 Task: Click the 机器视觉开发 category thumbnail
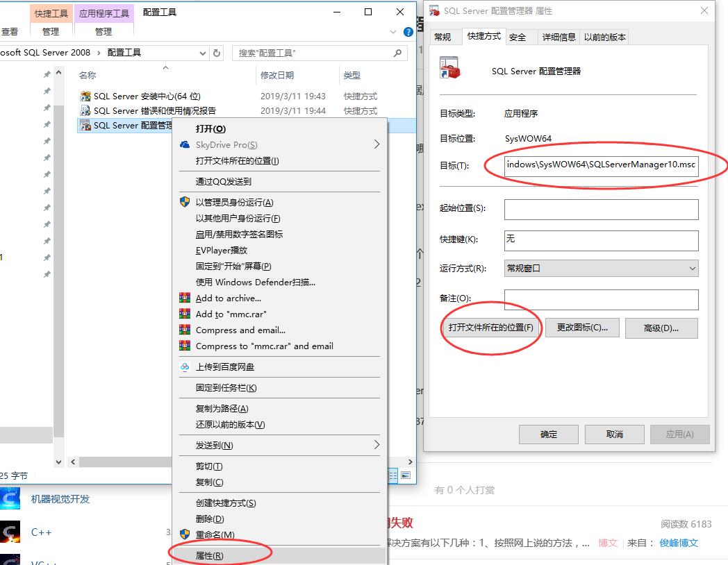[x=10, y=498]
